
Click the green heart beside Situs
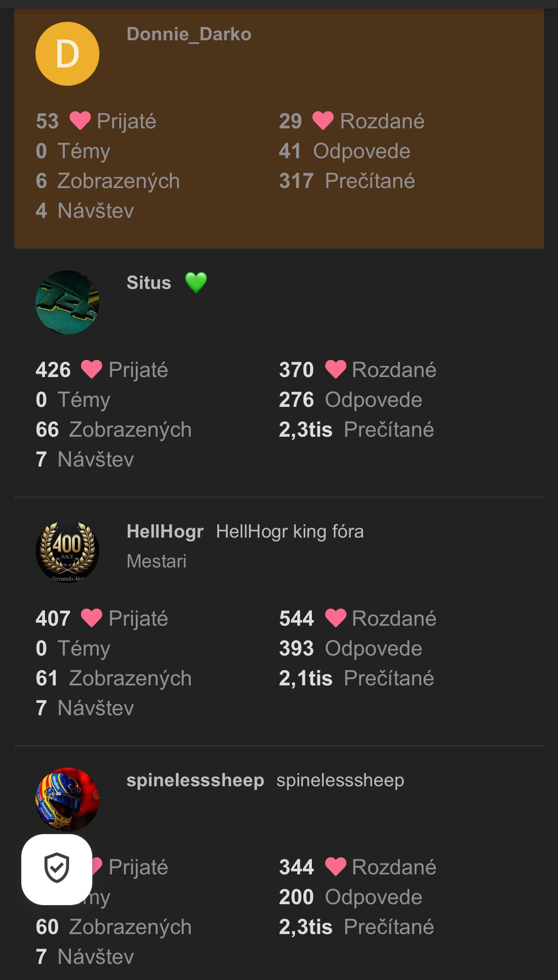point(196,282)
